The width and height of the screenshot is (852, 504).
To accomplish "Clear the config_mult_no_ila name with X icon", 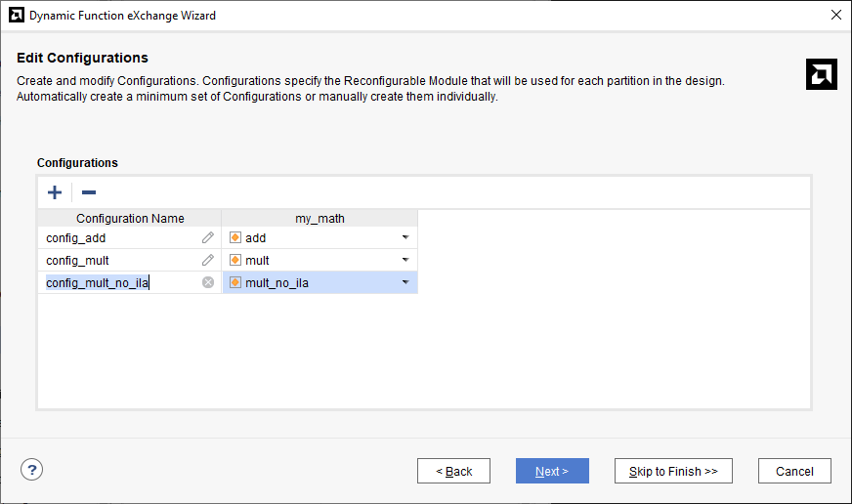I will [208, 282].
